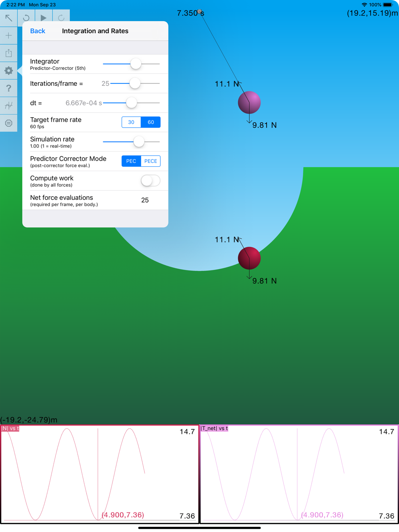This screenshot has width=399, height=532.
Task: Click the |T_net| vs t graph label
Action: 215,428
